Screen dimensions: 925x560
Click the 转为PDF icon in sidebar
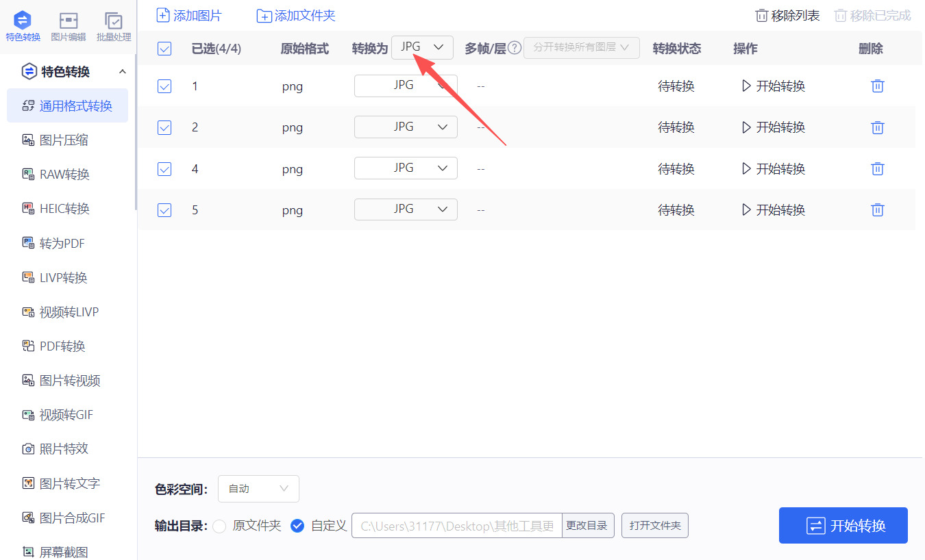click(28, 243)
